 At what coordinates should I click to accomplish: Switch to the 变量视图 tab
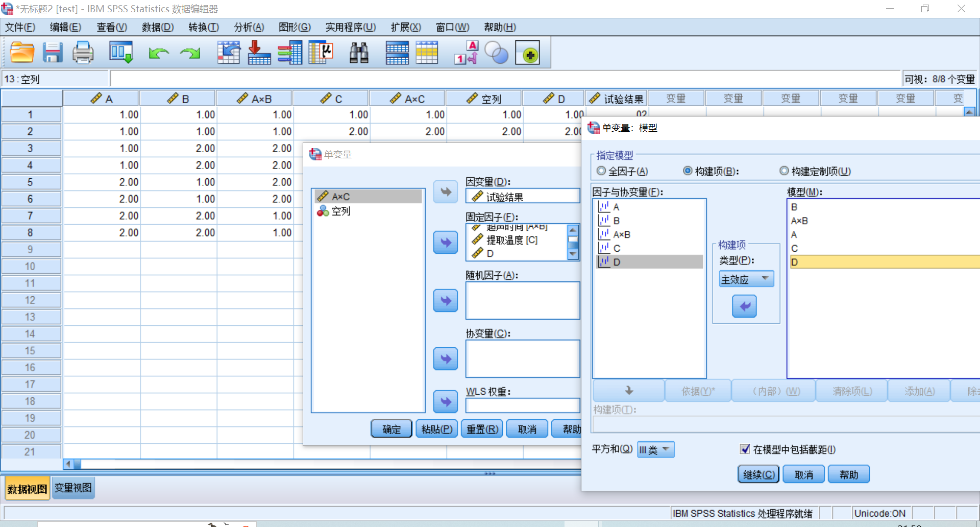tap(73, 488)
